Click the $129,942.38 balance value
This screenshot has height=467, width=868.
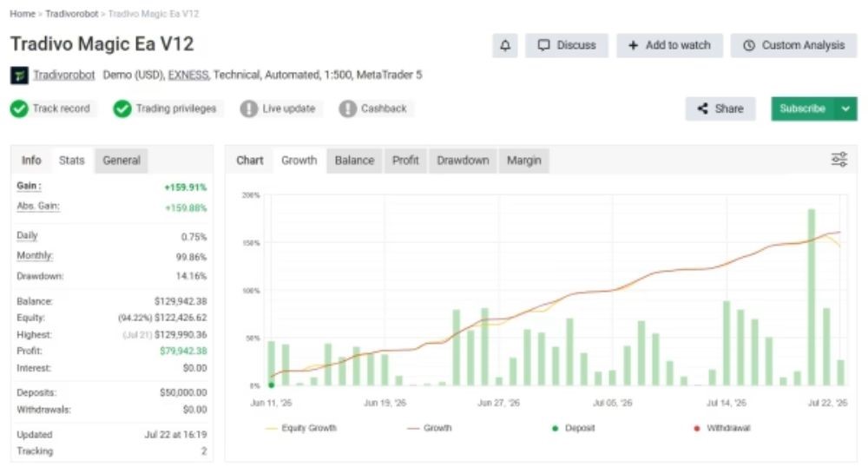click(181, 301)
